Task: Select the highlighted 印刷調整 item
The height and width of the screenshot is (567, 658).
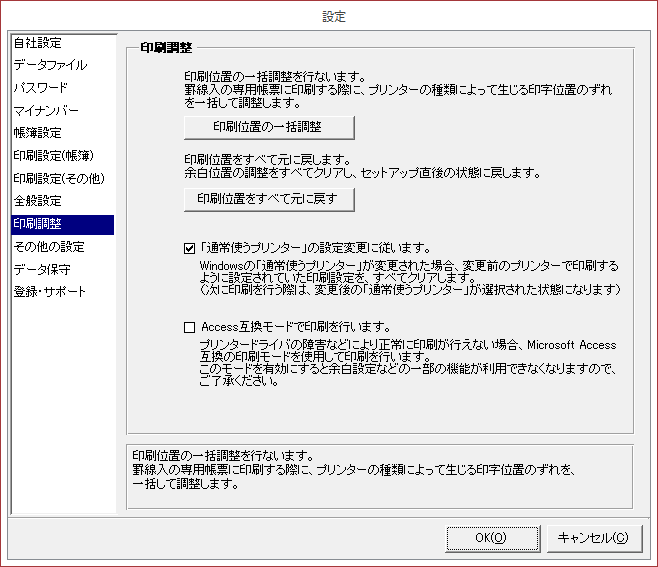Action: pos(63,224)
